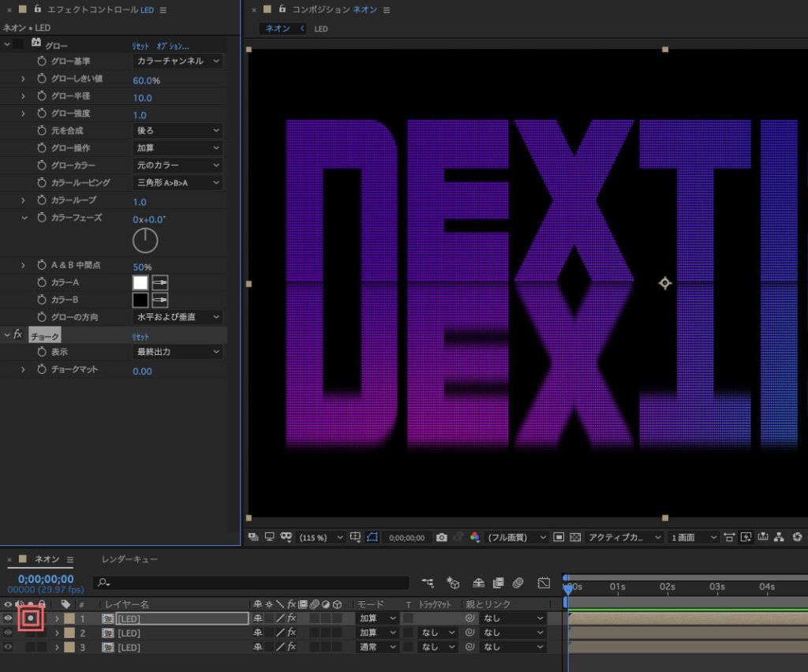The width and height of the screenshot is (808, 672).
Task: Open the カラーB black color swatch
Action: click(140, 300)
